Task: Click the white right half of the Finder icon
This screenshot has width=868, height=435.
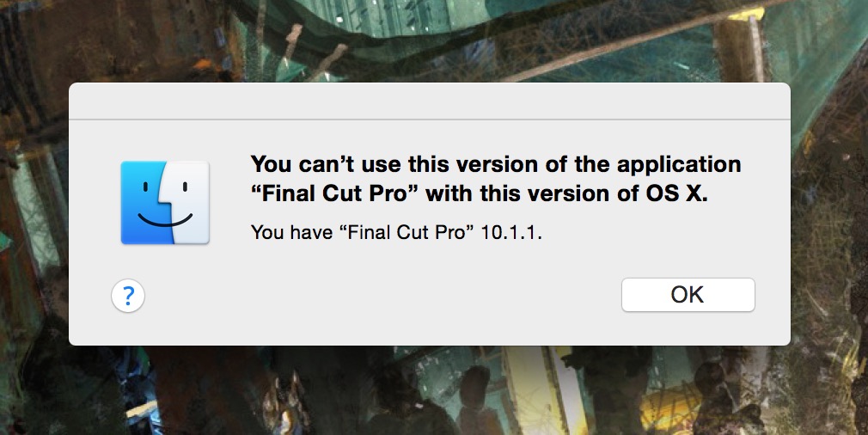Action: 191,203
